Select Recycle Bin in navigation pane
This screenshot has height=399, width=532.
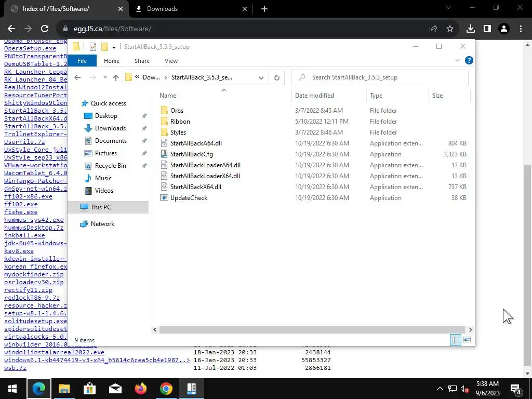click(110, 166)
